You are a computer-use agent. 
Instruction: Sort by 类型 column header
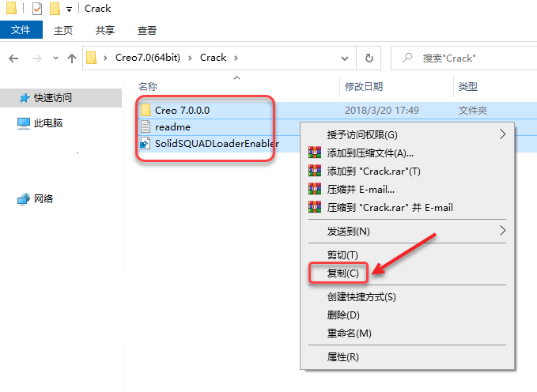[x=468, y=87]
